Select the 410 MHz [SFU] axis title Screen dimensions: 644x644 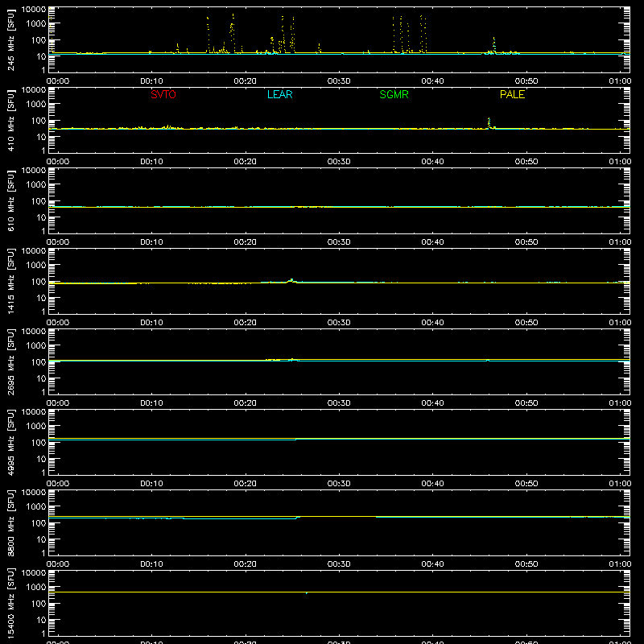(x=11, y=120)
